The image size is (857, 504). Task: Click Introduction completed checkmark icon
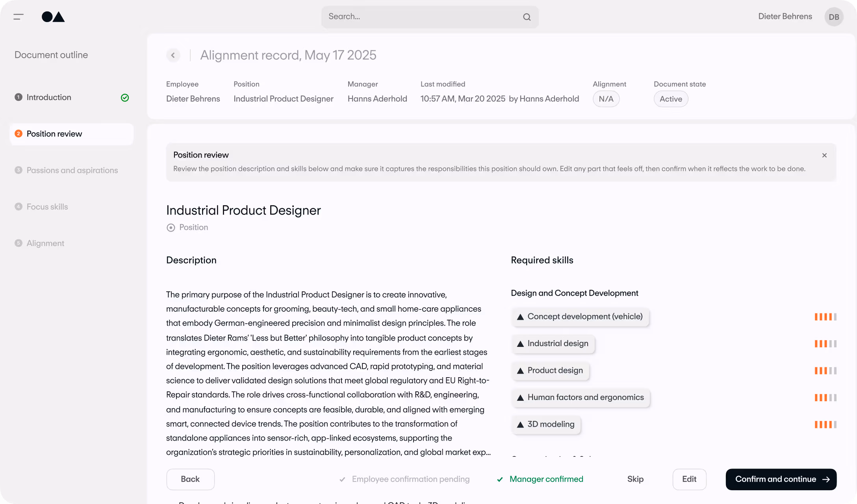point(125,98)
